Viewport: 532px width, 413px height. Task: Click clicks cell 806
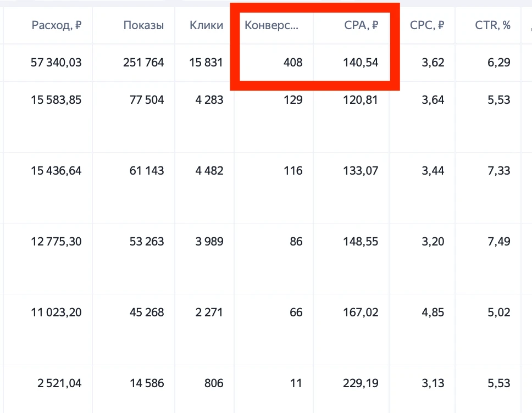tap(214, 383)
